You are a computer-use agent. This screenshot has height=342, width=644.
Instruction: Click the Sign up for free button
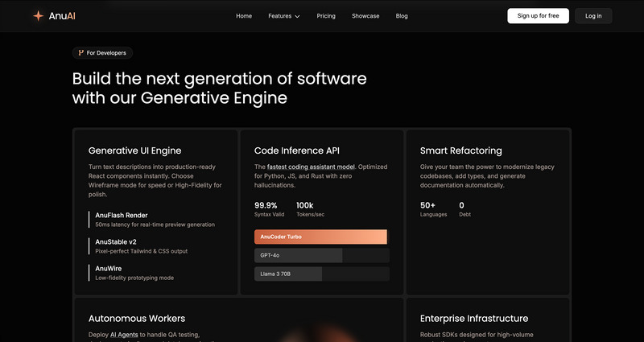pyautogui.click(x=538, y=16)
